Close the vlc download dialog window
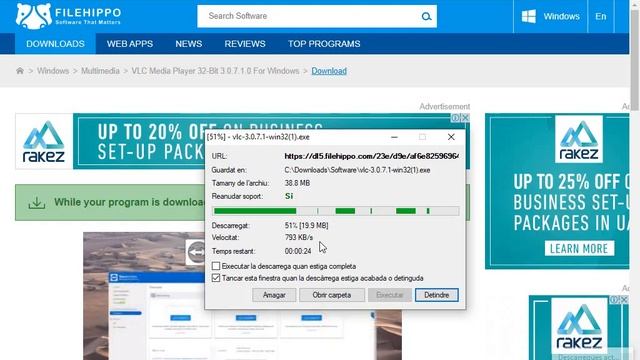Viewport: 640px width, 360px height. [x=451, y=137]
